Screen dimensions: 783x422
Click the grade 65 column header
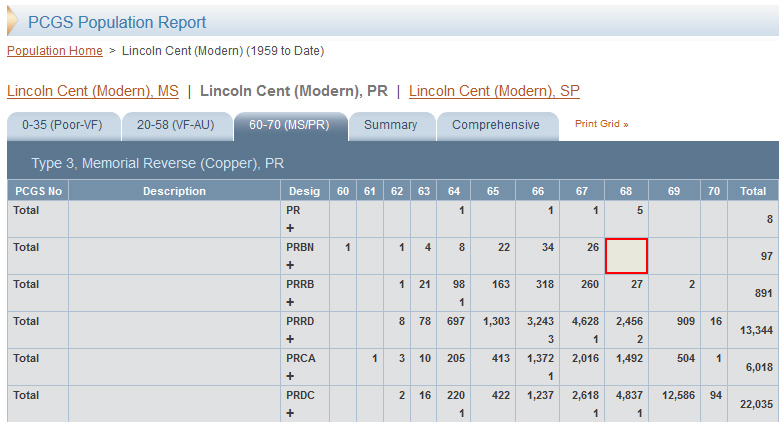pos(493,191)
